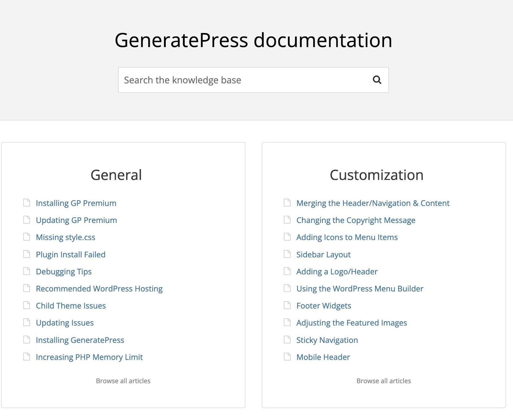Open Plugin Install Failed article
Image resolution: width=513 pixels, height=420 pixels.
point(71,254)
